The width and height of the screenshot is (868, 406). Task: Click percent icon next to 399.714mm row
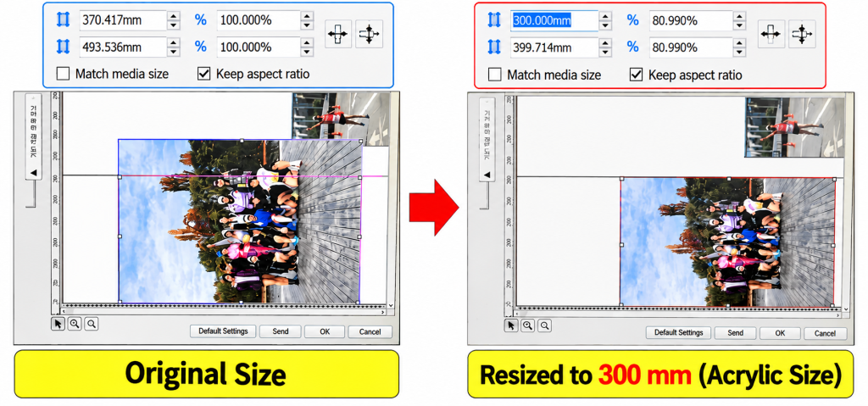[x=632, y=47]
